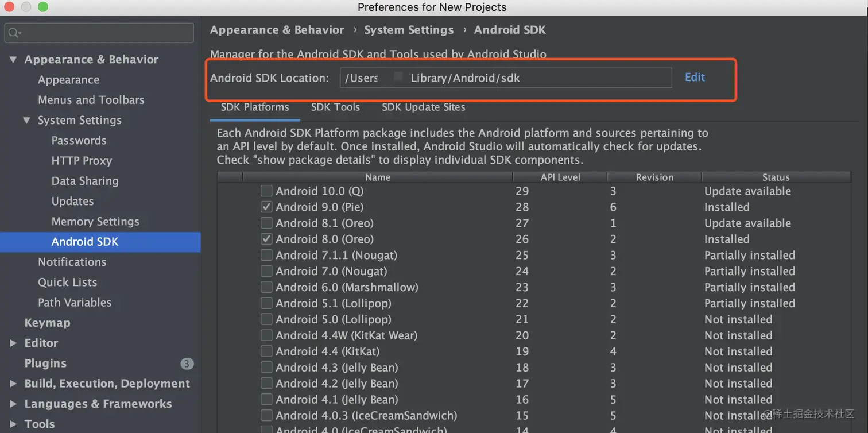
Task: Expand the Build, Execution, Deployment node
Action: click(13, 384)
